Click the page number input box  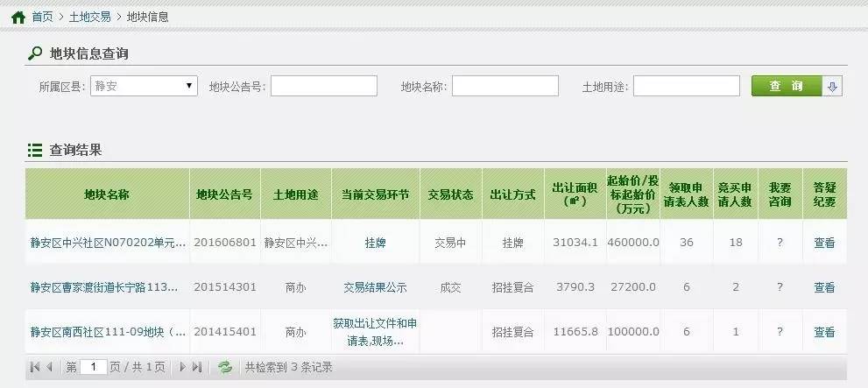pos(94,367)
